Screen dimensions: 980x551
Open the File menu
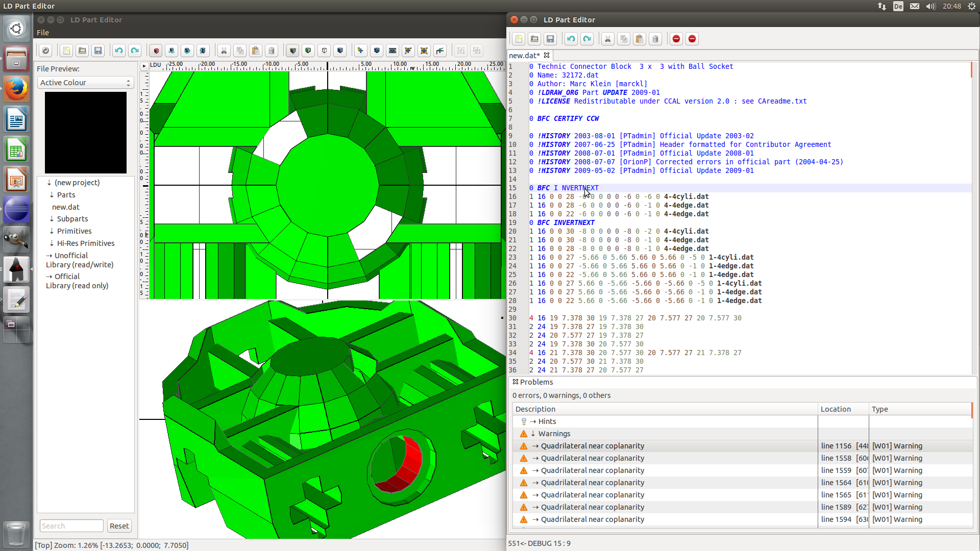tap(43, 33)
